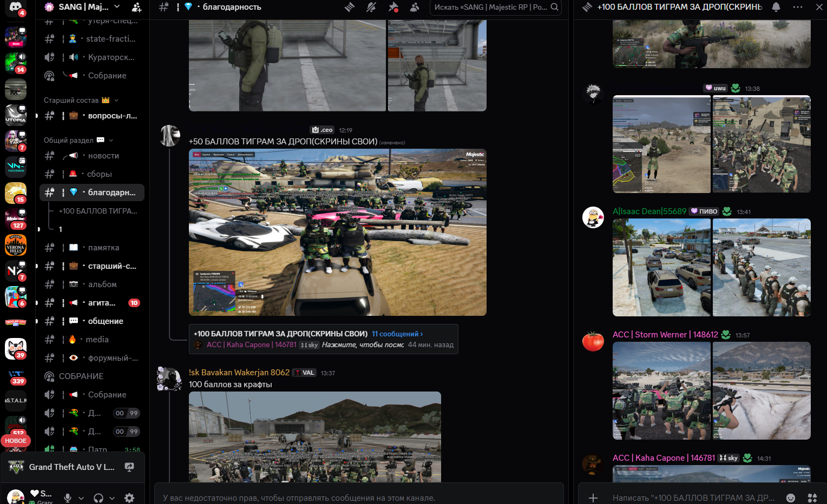Open the apps launcher in the thread input

tap(812, 498)
